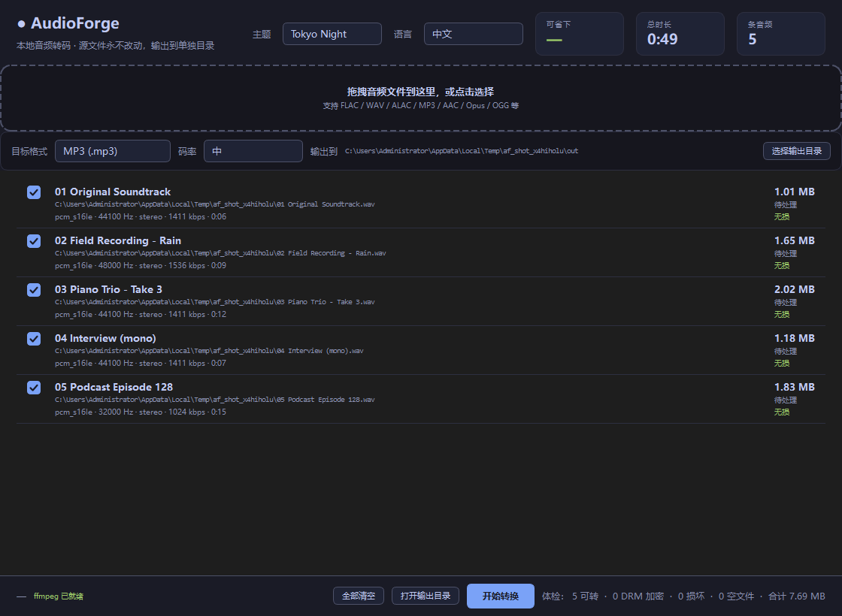Click the 选择输出目录 button
This screenshot has width=842, height=616.
796,151
